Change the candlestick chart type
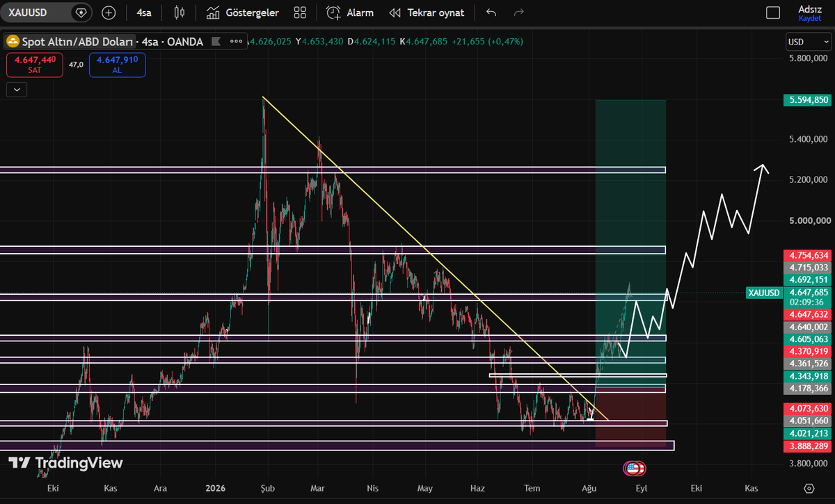 coord(180,13)
